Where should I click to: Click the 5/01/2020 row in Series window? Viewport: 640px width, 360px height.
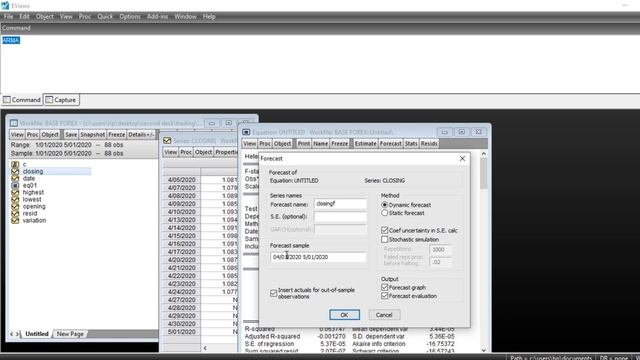[200, 332]
